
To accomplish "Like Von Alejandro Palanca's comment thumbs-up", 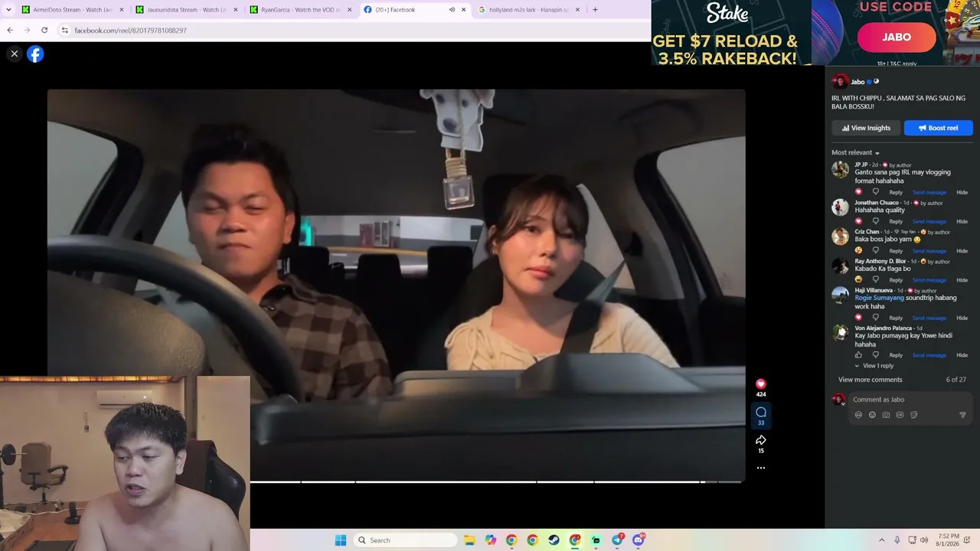I will tap(858, 355).
